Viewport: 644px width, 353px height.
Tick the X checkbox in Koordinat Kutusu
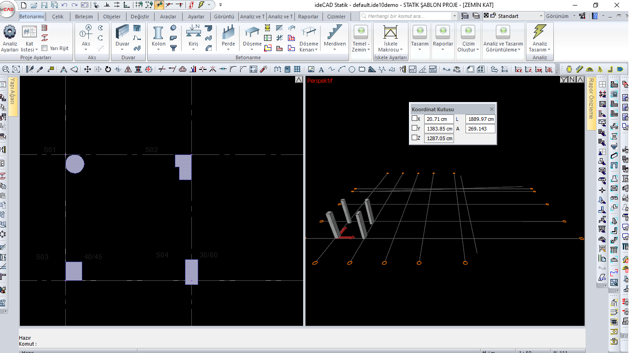pyautogui.click(x=414, y=119)
